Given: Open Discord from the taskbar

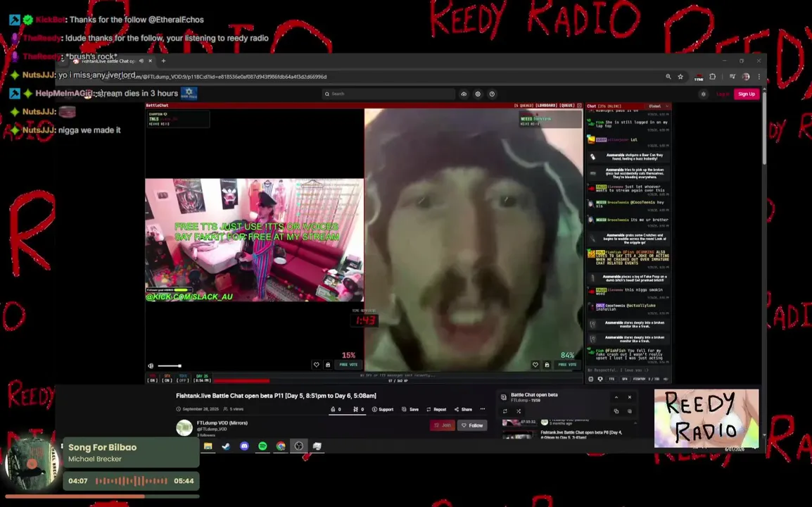Looking at the screenshot, I should coord(244,446).
